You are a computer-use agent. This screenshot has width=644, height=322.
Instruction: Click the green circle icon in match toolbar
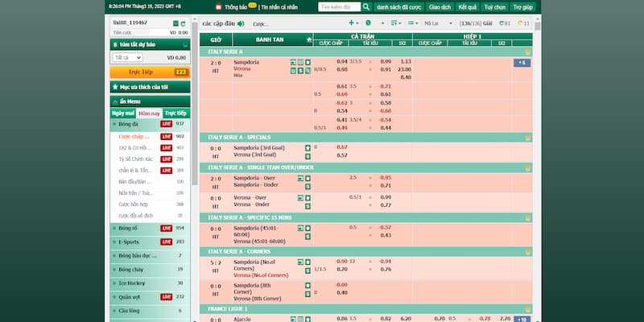[368, 23]
